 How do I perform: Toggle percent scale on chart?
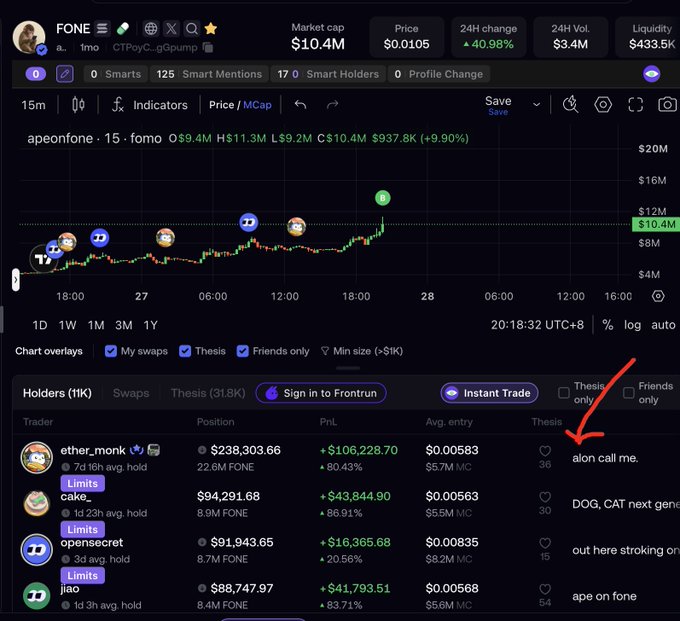[x=608, y=325]
